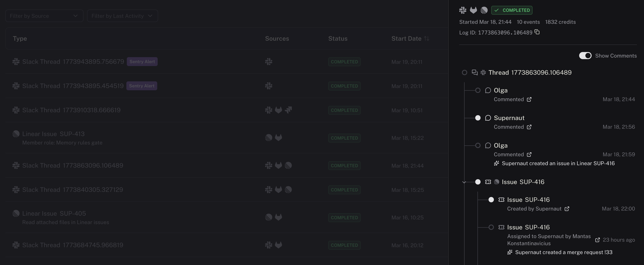Click the Sentry Alert badge on Thread 1773943895.756679
The height and width of the screenshot is (265, 644).
142,61
